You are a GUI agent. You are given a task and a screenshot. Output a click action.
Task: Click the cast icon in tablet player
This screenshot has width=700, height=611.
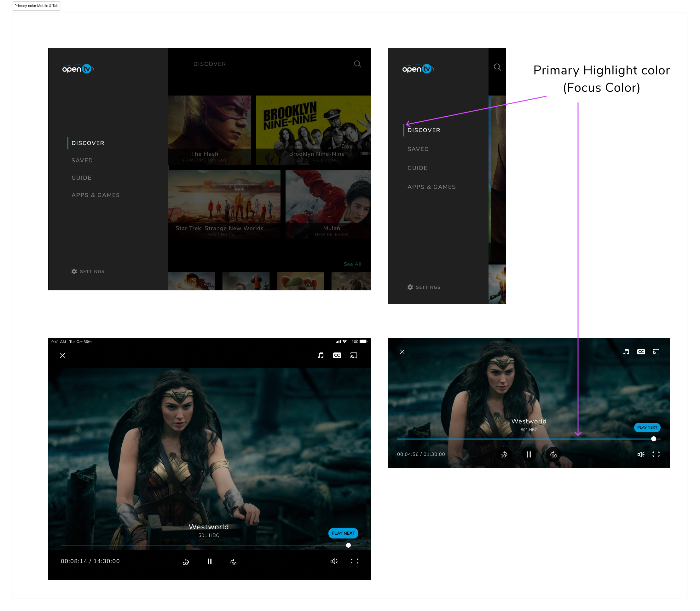pos(353,355)
